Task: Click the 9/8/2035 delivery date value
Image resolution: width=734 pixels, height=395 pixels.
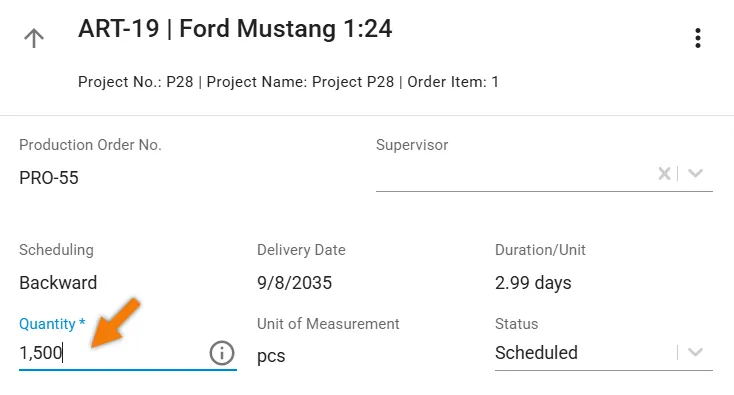Action: (x=294, y=283)
